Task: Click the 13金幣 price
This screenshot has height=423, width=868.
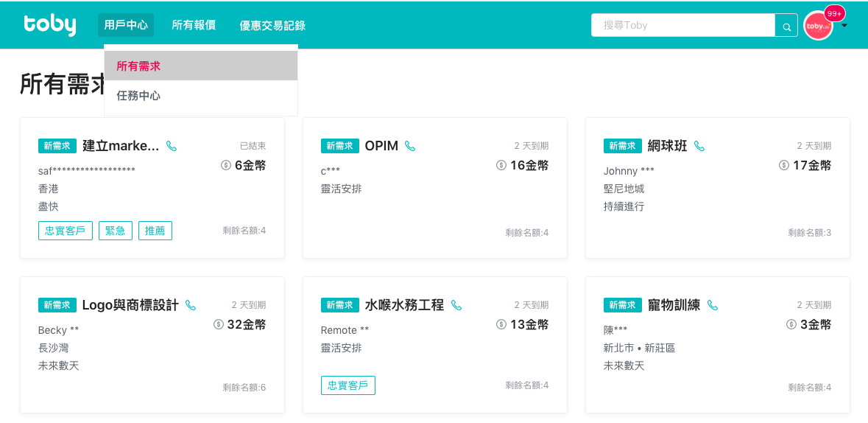Action: coord(529,324)
